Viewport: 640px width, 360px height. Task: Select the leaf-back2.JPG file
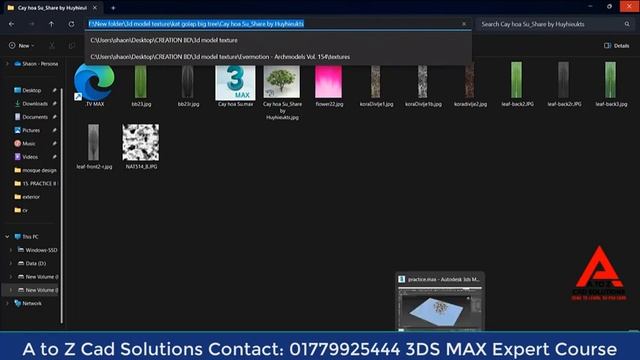click(517, 85)
